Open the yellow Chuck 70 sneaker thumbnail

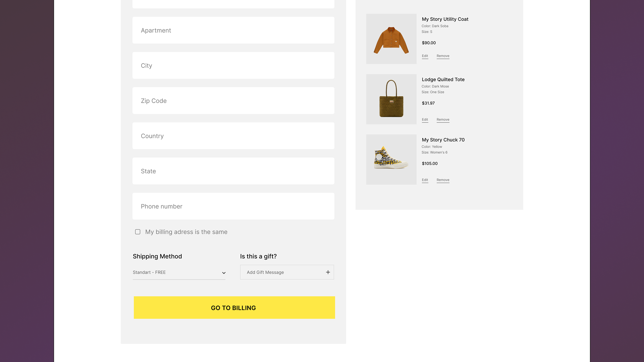click(x=391, y=160)
